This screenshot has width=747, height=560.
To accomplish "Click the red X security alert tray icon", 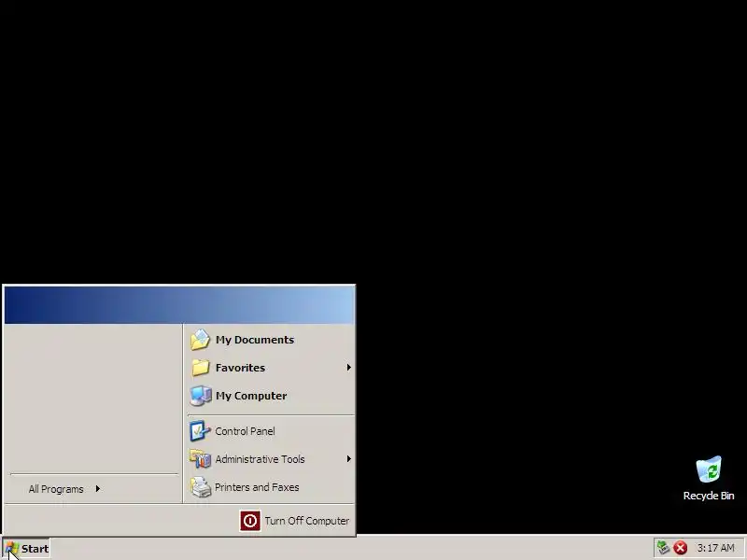I will pyautogui.click(x=681, y=548).
